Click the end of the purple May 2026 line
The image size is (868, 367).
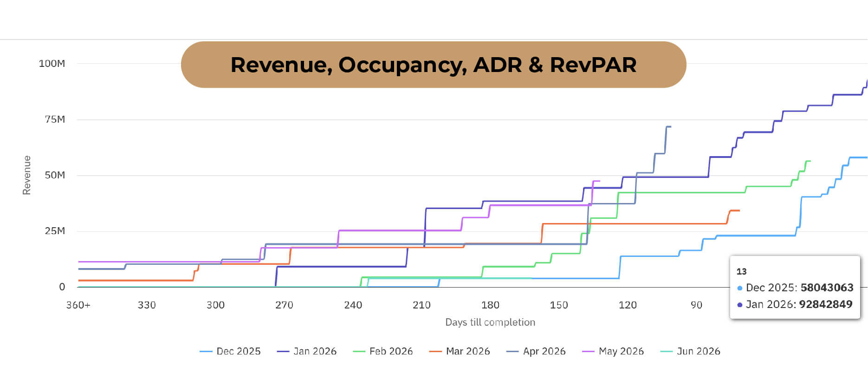point(599,181)
